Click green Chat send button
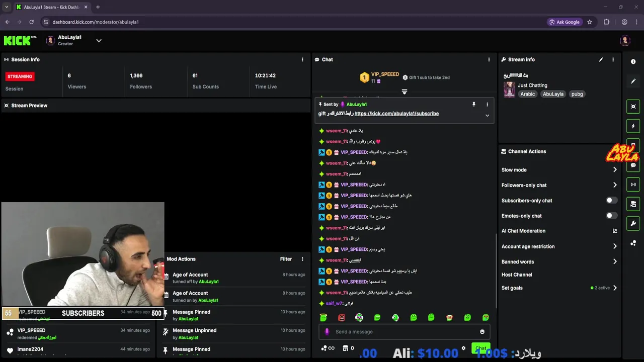Image resolution: width=644 pixels, height=362 pixels. tap(480, 348)
